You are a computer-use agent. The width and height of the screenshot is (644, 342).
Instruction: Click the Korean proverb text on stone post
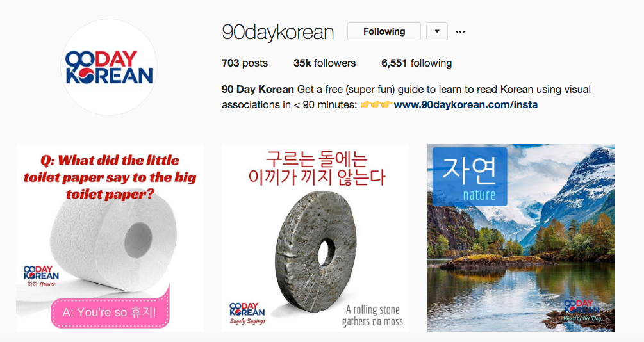317,168
